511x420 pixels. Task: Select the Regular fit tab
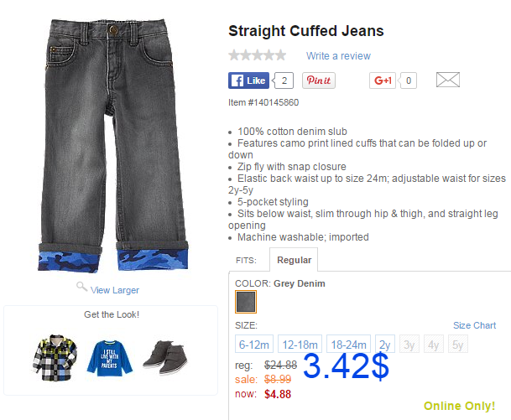click(x=294, y=260)
